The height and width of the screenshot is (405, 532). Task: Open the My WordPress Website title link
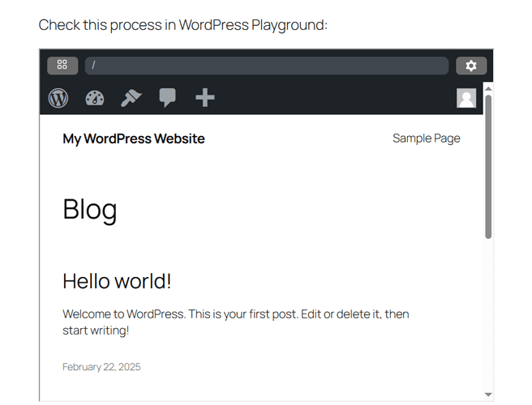pyautogui.click(x=134, y=139)
